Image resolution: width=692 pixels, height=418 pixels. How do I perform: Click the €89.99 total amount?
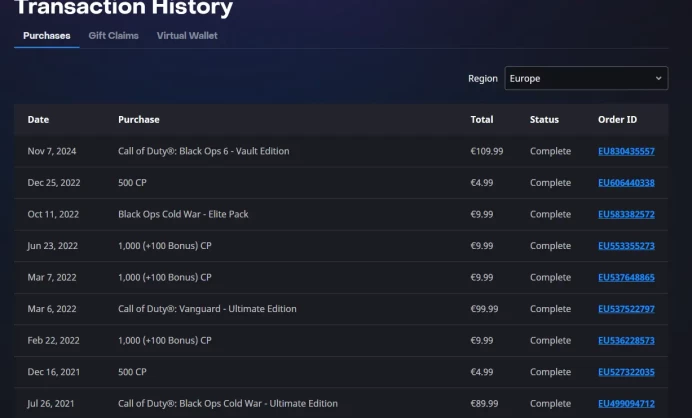click(x=484, y=403)
